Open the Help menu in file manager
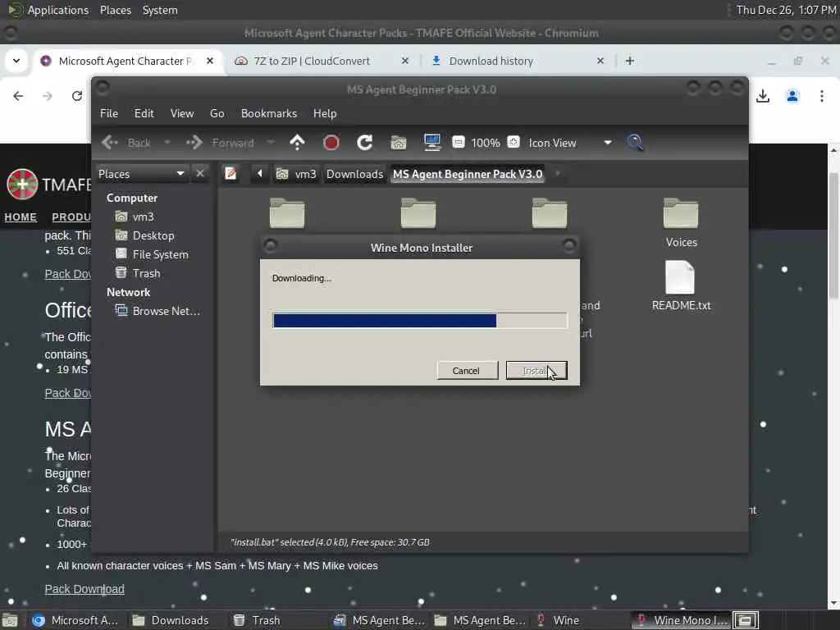This screenshot has width=840, height=630. click(x=325, y=113)
